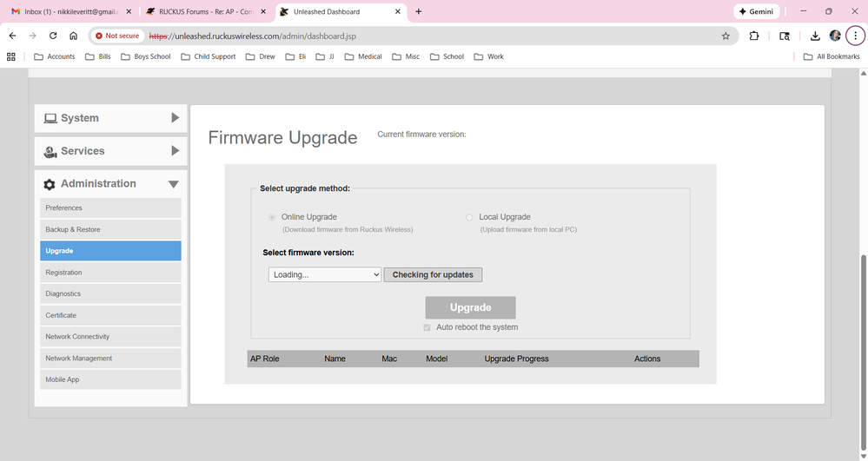Viewport: 868px width, 461px height.
Task: Open the browser home page
Action: [x=73, y=36]
